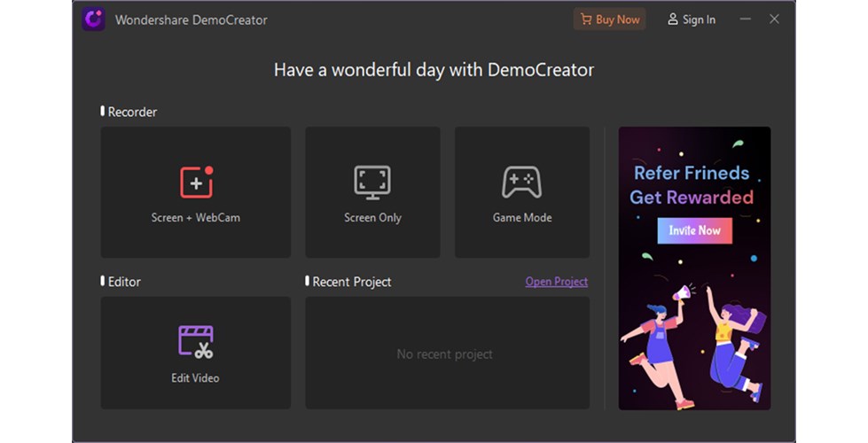The width and height of the screenshot is (868, 443).
Task: Click the Invite Now banner button
Action: [695, 230]
